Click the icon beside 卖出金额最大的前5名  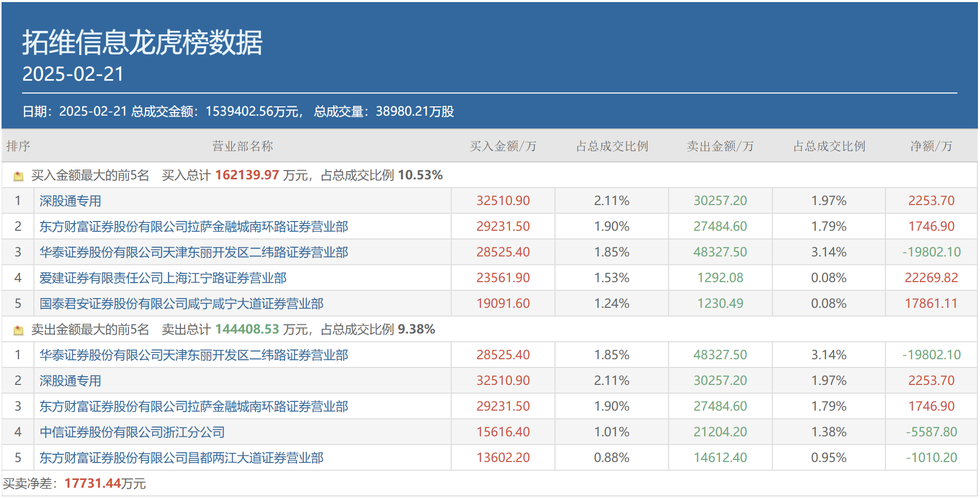click(x=19, y=330)
